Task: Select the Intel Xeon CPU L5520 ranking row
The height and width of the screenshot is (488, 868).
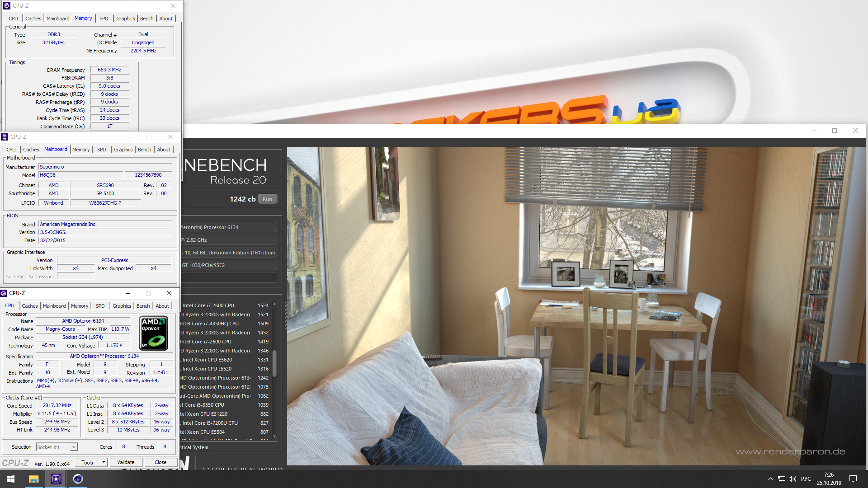Action: pyautogui.click(x=225, y=369)
